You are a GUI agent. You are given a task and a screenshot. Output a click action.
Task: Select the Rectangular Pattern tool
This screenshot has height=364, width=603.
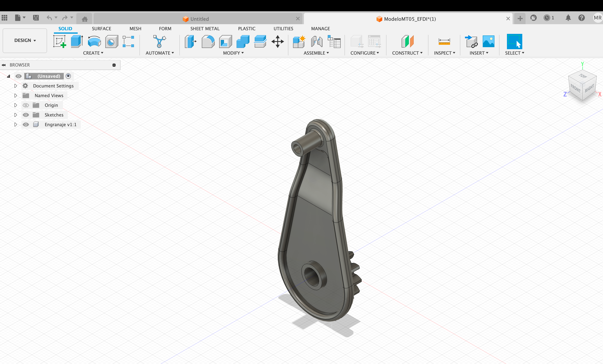click(x=129, y=41)
